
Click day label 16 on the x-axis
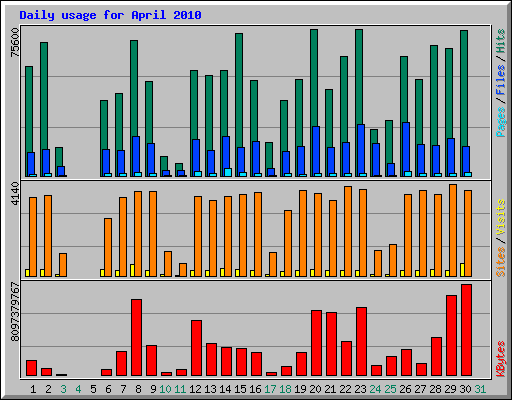(x=255, y=389)
